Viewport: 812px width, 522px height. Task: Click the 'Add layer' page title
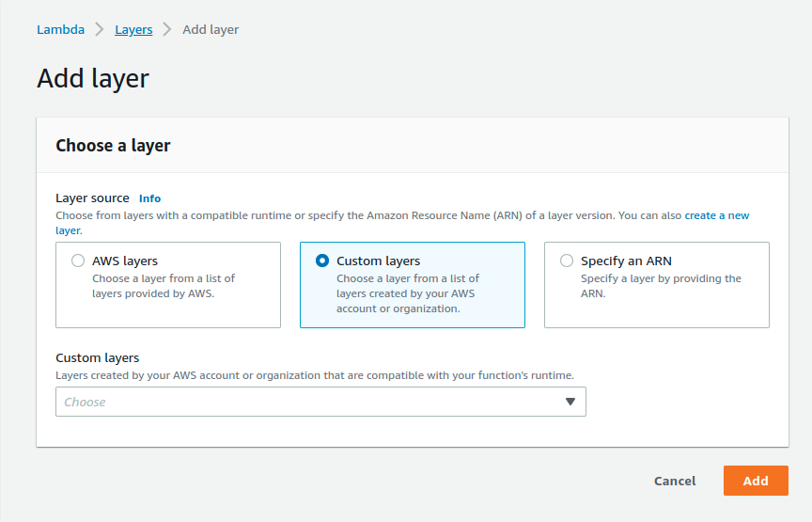coord(93,79)
